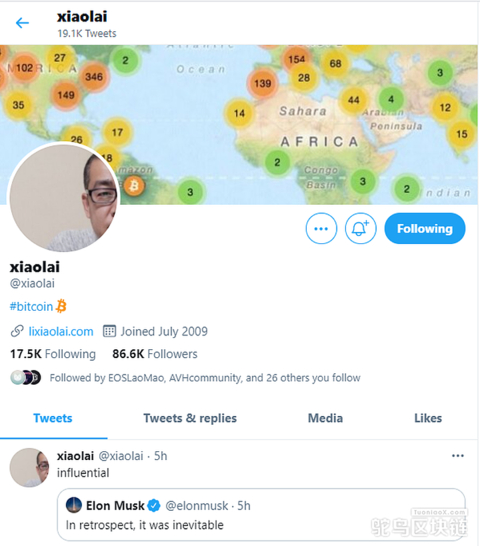Visit the lixiaolai.com website link

coord(61,332)
